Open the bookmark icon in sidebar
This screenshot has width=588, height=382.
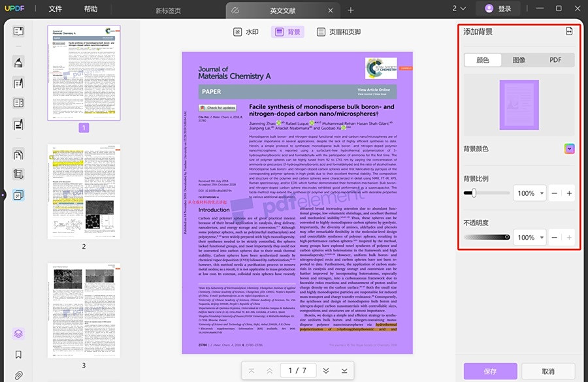18,355
